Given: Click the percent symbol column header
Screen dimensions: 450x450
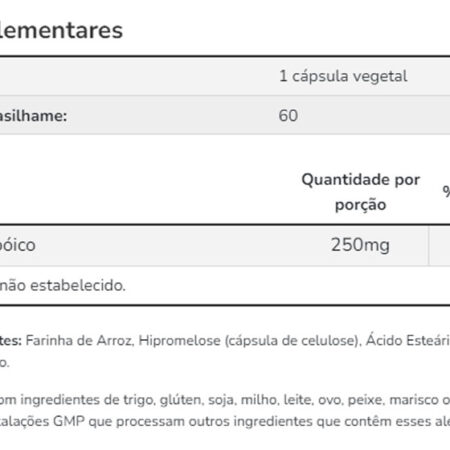Looking at the screenshot, I should pos(446,192).
